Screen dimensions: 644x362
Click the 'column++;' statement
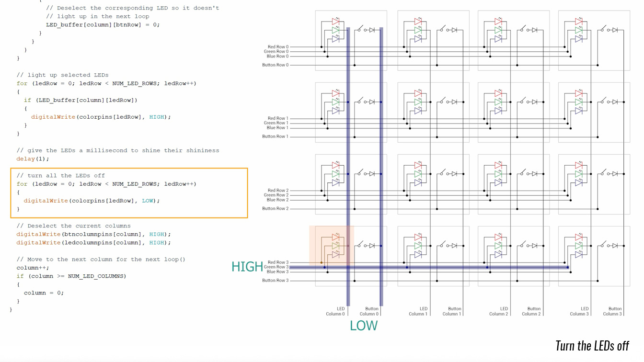click(x=33, y=268)
